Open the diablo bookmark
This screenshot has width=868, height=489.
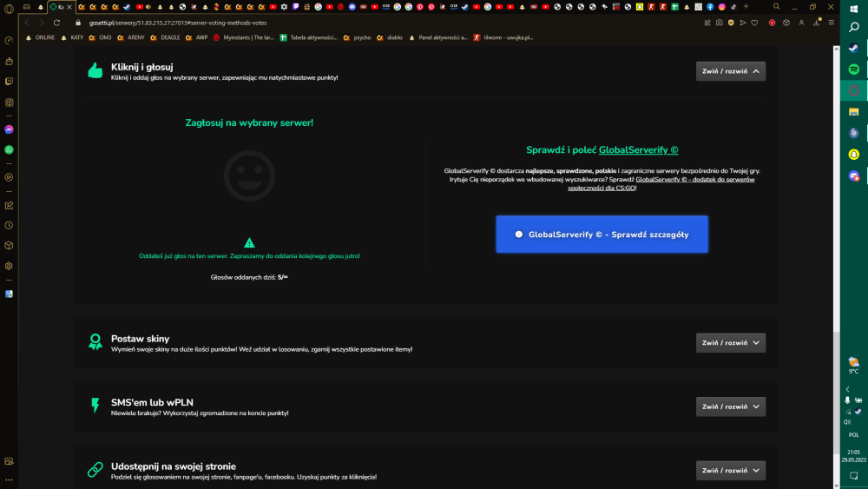(x=390, y=37)
